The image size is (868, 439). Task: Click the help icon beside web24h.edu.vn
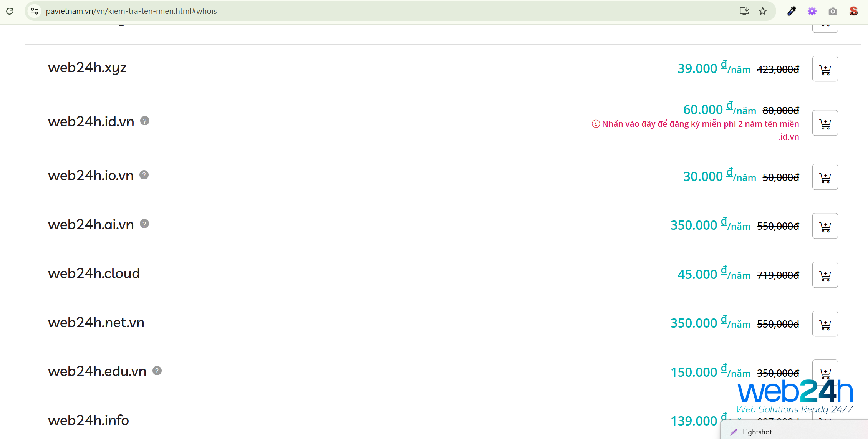tap(157, 371)
